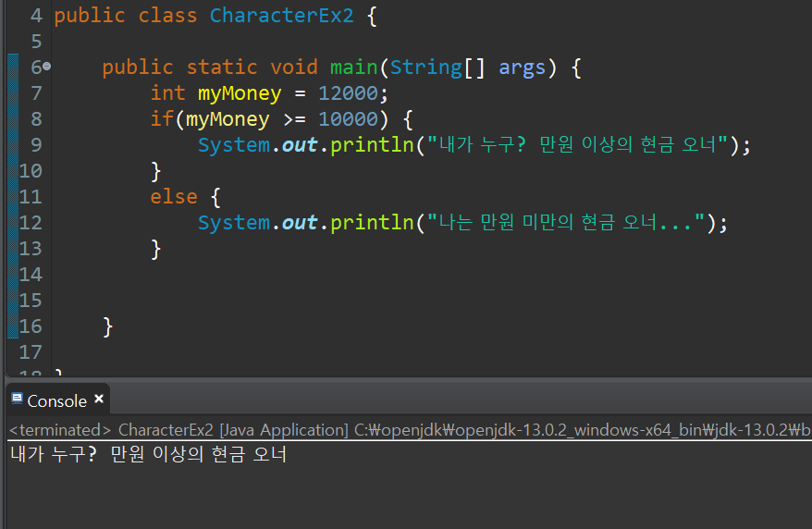Click the main method name

click(354, 68)
